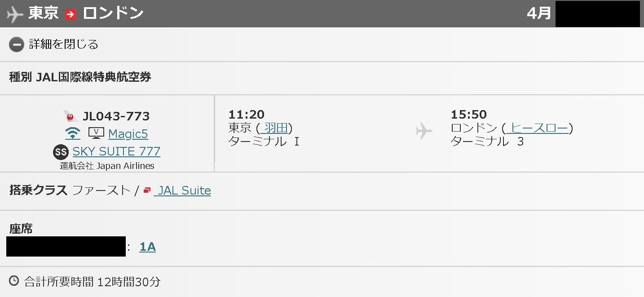Screen dimensions: 644x297
Task: Open the JAL Suite class link
Action: (182, 191)
